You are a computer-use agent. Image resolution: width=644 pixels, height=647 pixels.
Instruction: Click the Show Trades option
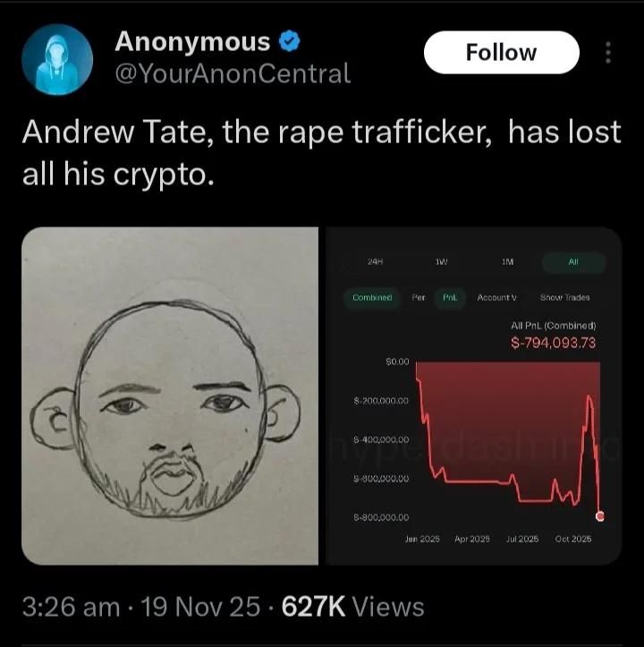point(564,297)
